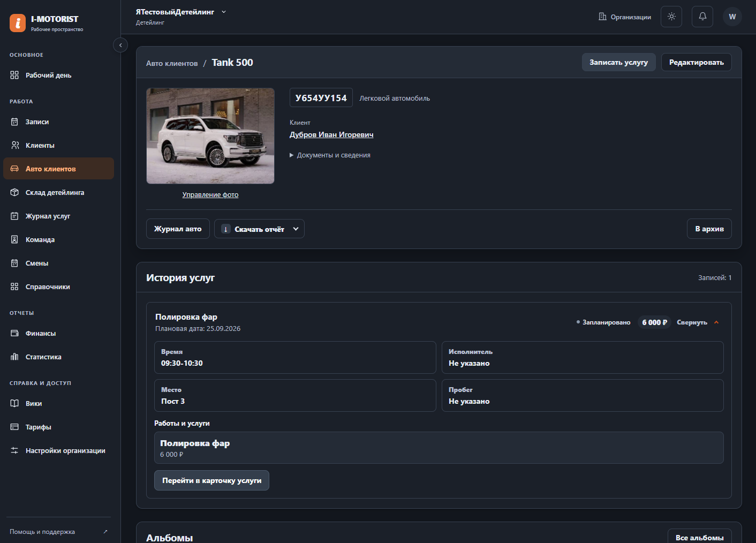Viewport: 756px width, 543px height.
Task: Click Записать услугу button
Action: [x=618, y=62]
